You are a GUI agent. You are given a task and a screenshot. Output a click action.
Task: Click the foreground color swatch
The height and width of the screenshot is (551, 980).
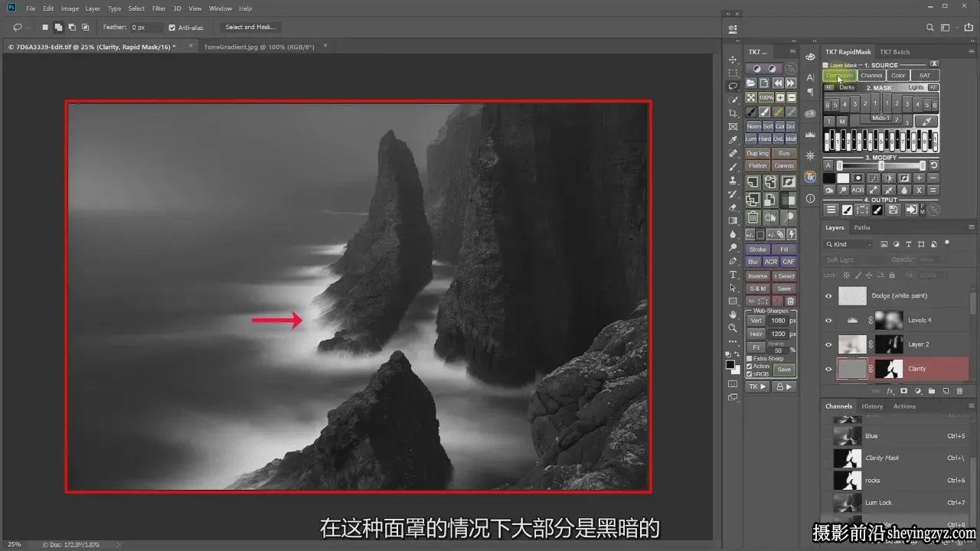click(730, 364)
